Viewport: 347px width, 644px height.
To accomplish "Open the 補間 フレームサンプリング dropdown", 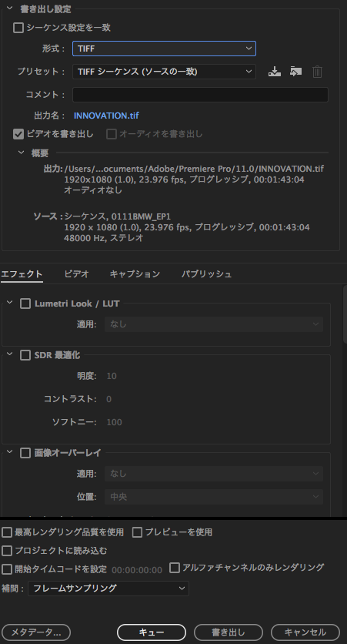I will click(x=108, y=588).
